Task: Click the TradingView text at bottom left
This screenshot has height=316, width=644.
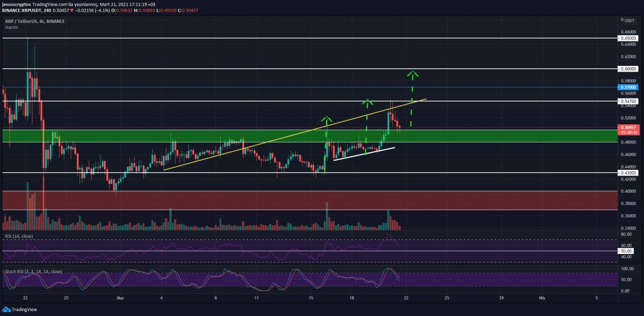Action: [x=24, y=310]
